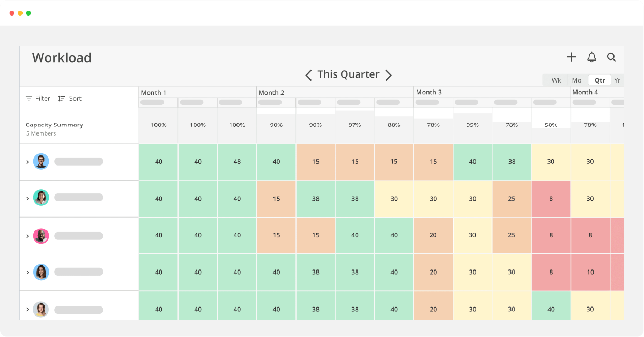The image size is (644, 337).
Task: Go to previous quarter with left arrow
Action: 309,75
